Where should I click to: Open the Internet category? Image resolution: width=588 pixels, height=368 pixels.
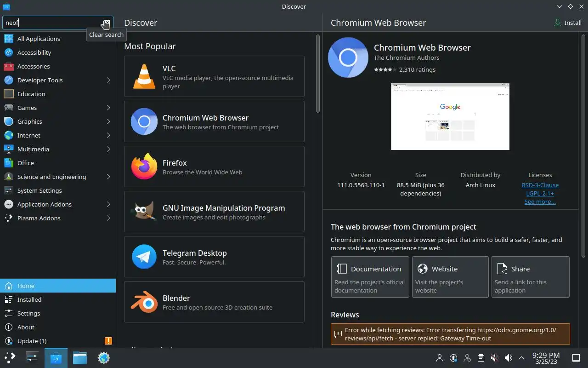click(58, 135)
